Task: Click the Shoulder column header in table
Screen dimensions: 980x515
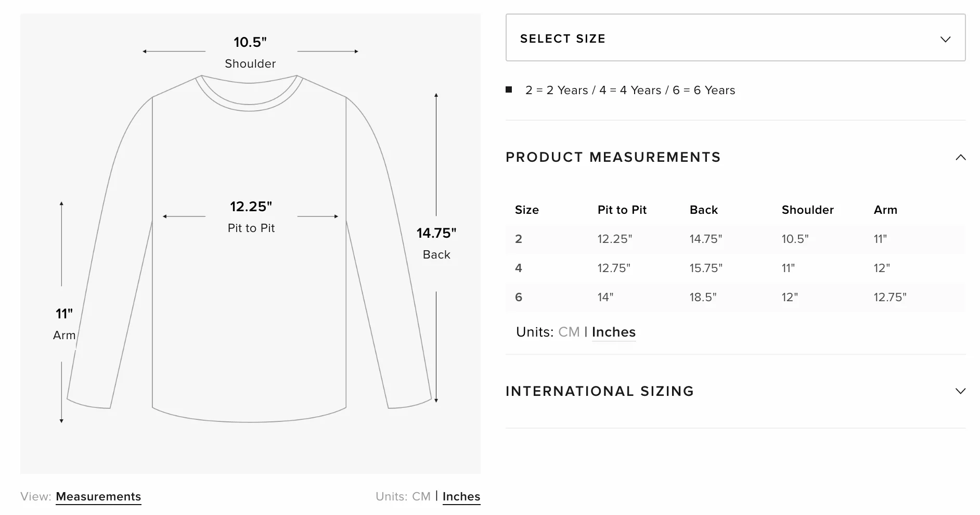Action: coord(808,210)
